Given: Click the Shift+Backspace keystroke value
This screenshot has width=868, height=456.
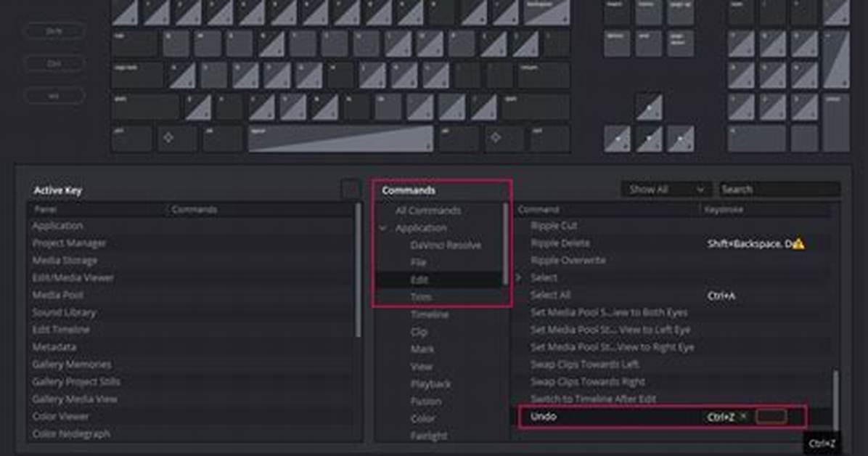Looking at the screenshot, I should click(749, 243).
